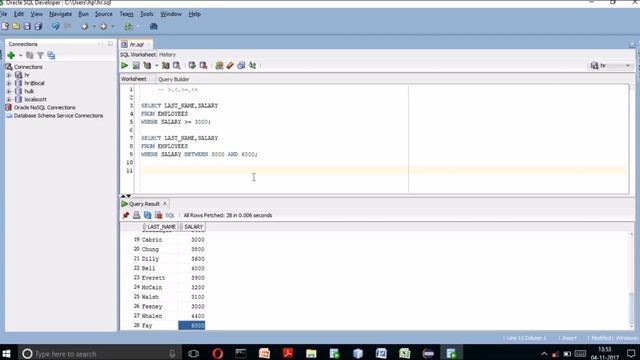Sort by the LAST_NAME column header
This screenshot has height=360, width=640.
pyautogui.click(x=160, y=227)
